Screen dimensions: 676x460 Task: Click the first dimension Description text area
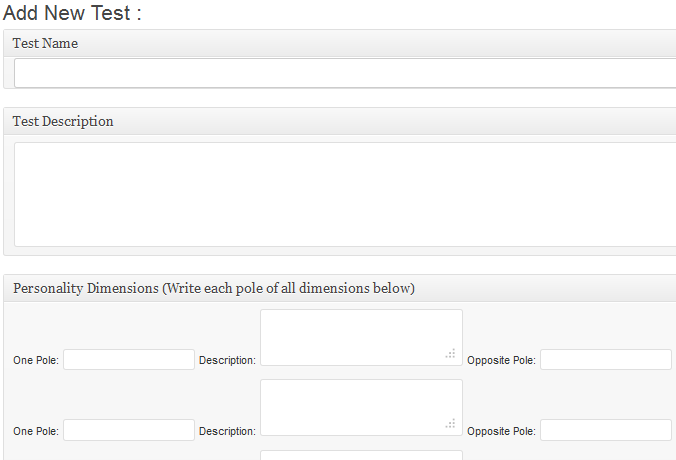coord(361,337)
